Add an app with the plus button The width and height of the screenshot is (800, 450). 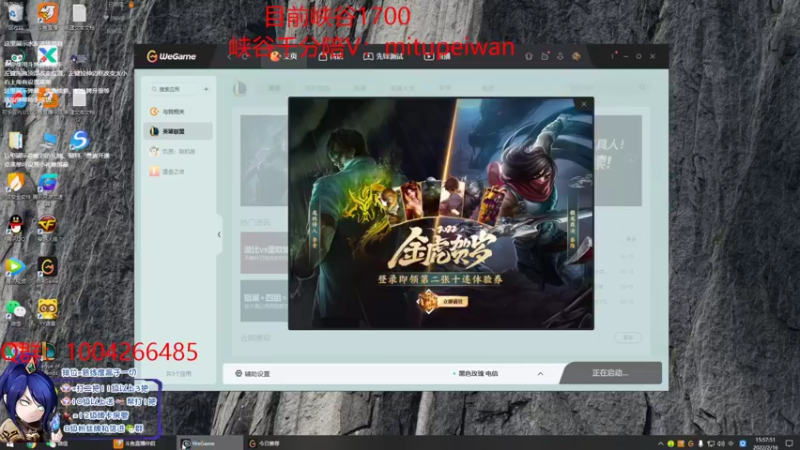(x=206, y=89)
